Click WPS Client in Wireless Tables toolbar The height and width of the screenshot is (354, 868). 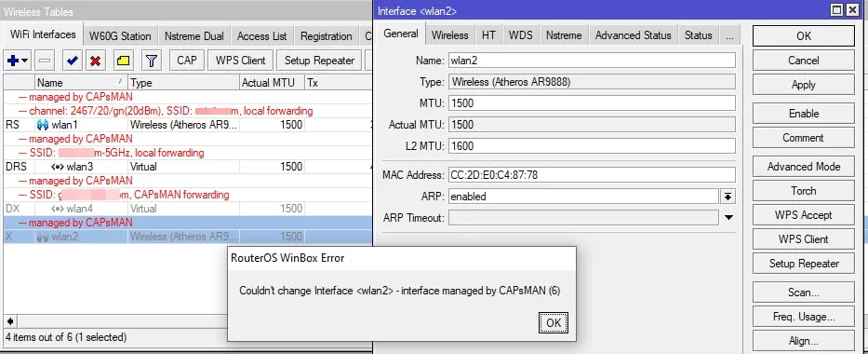[x=241, y=61]
